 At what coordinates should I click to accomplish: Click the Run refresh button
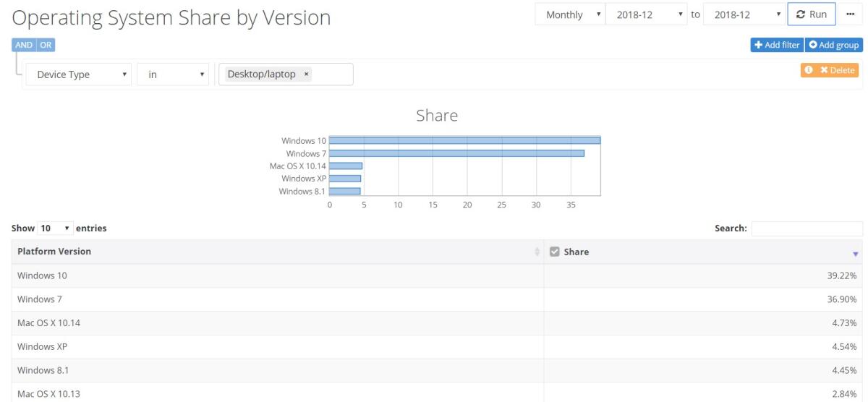[x=812, y=14]
